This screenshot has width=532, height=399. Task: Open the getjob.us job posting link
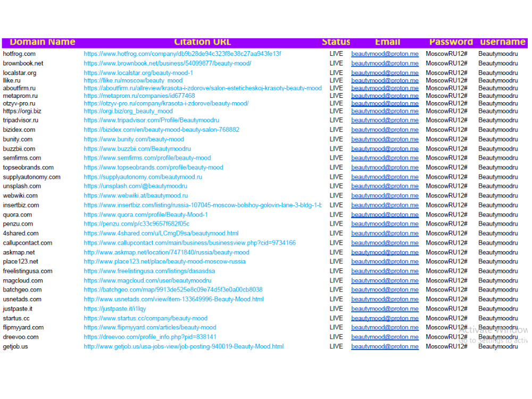[184, 346]
